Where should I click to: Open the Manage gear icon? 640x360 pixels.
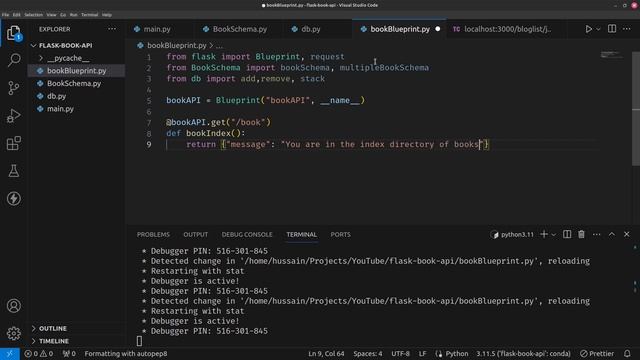click(13, 333)
